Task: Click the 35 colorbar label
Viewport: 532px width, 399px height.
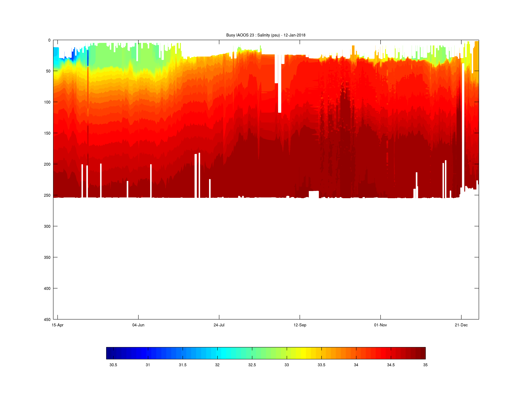Action: tap(425, 365)
